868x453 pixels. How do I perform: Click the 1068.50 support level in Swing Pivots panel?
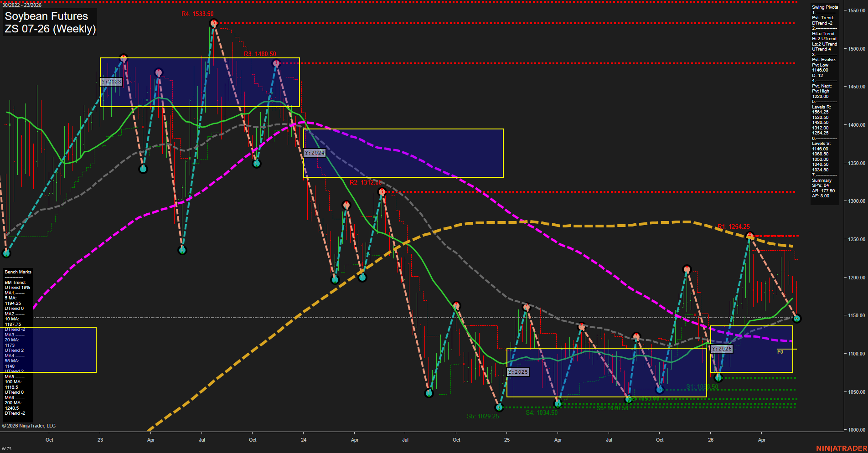click(820, 154)
